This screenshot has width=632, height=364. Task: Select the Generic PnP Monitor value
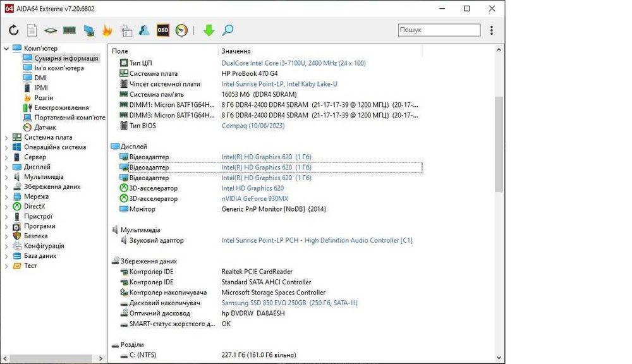click(274, 209)
